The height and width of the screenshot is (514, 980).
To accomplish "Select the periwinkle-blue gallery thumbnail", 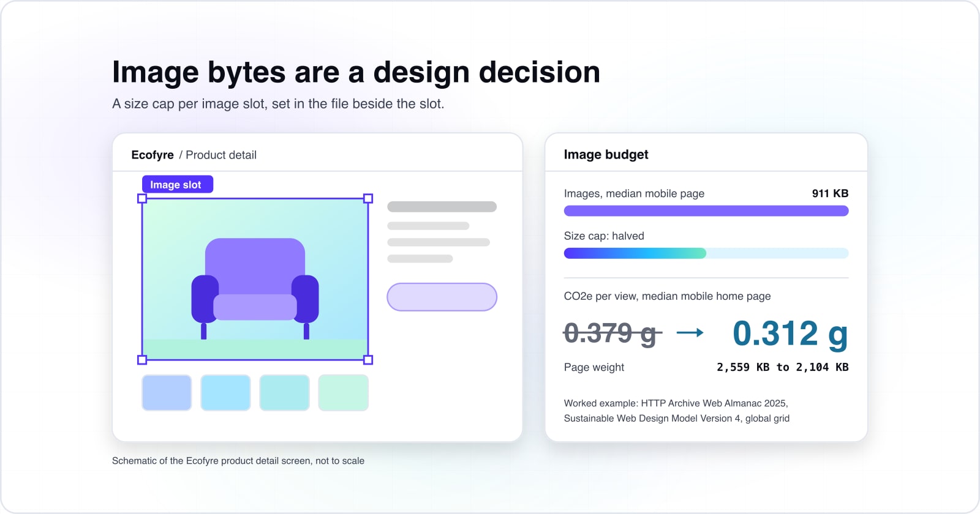I will [167, 393].
